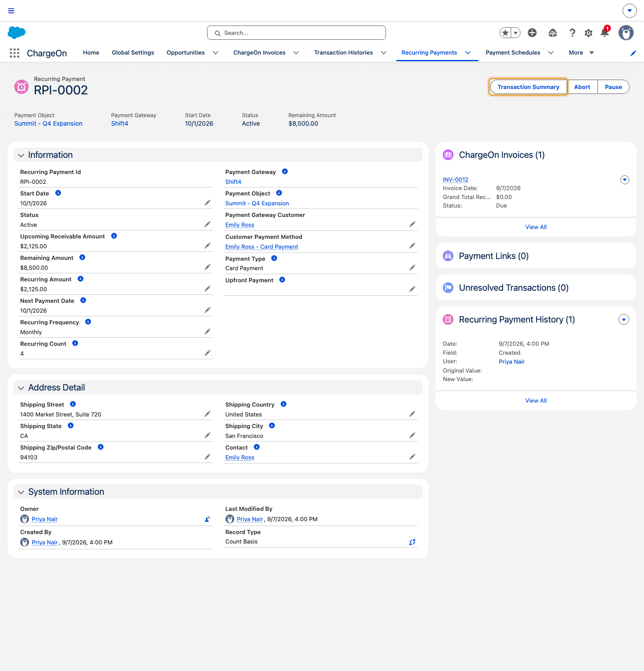
Task: Show info for Next Payment Date
Action: tap(83, 300)
